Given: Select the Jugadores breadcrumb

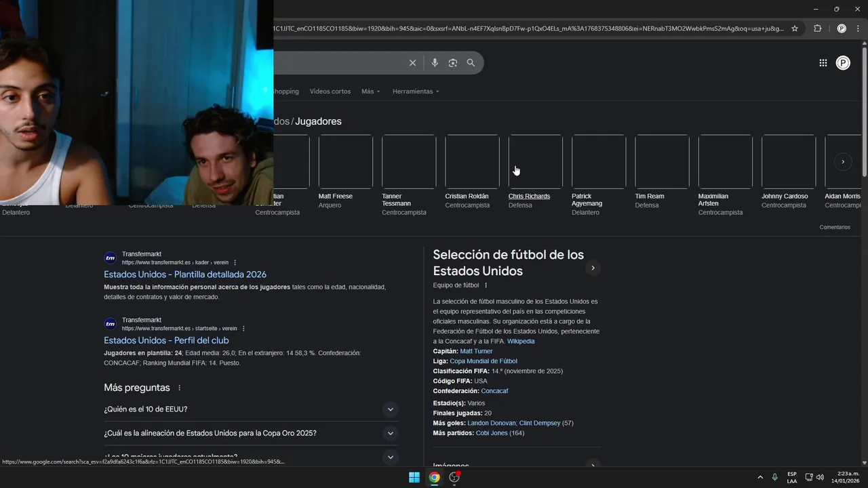Looking at the screenshot, I should coord(319,121).
